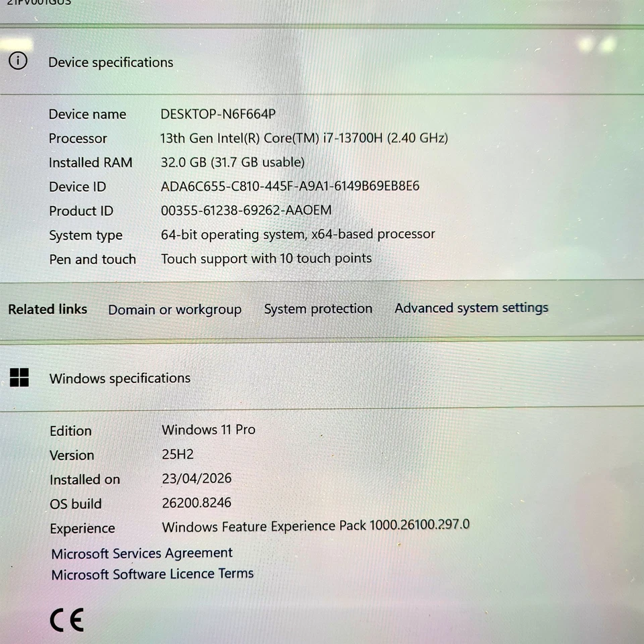644x644 pixels.
Task: Click the Version label
Action: 72,455
